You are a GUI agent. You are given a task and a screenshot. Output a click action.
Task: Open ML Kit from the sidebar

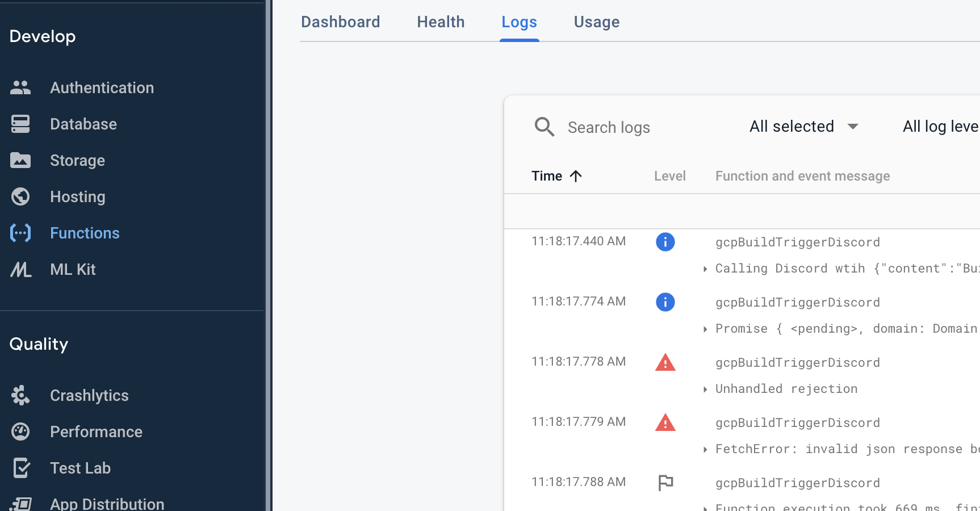73,269
